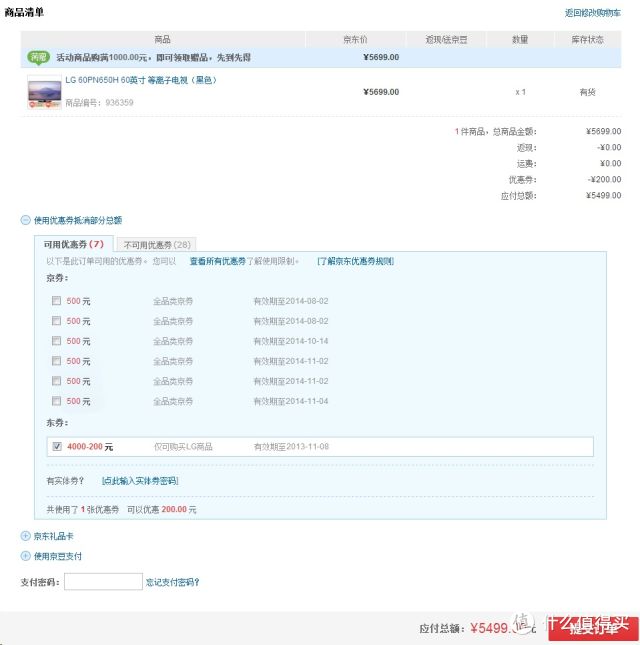Switch to the 可用优惠券 tab

point(73,244)
